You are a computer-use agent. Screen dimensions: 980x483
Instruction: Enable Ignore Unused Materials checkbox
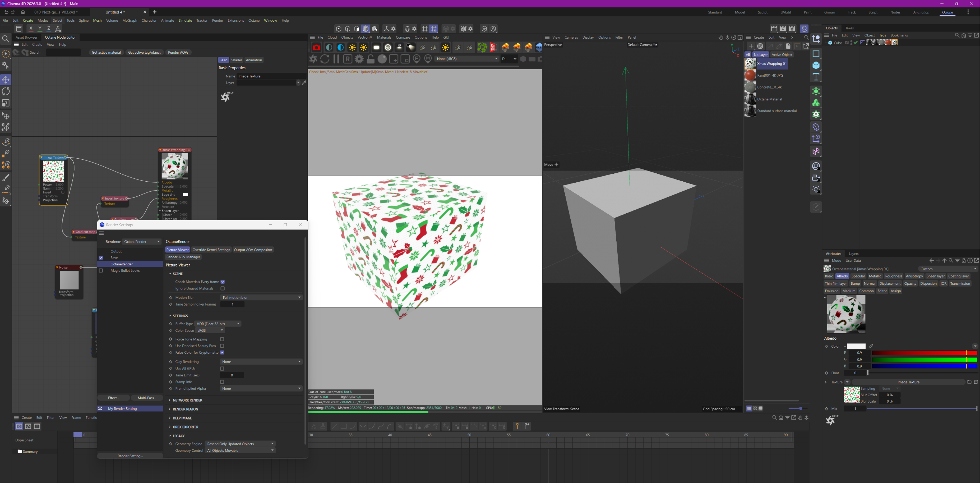223,289
